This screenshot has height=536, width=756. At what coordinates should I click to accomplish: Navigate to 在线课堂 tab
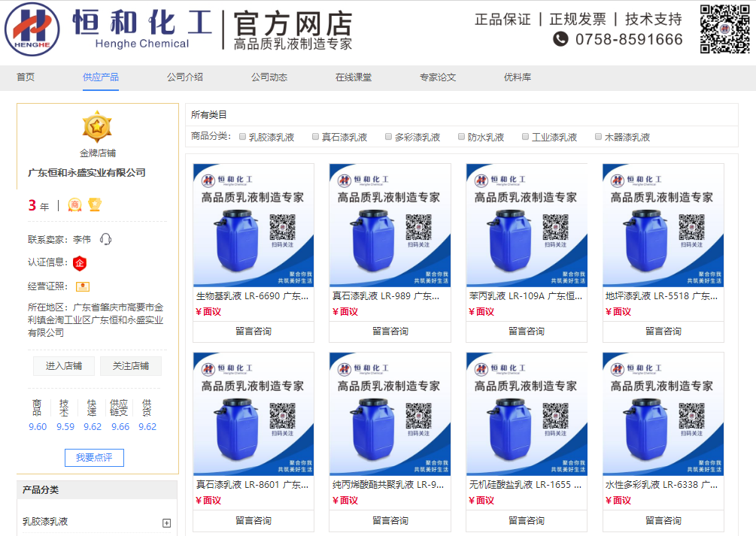(x=354, y=77)
